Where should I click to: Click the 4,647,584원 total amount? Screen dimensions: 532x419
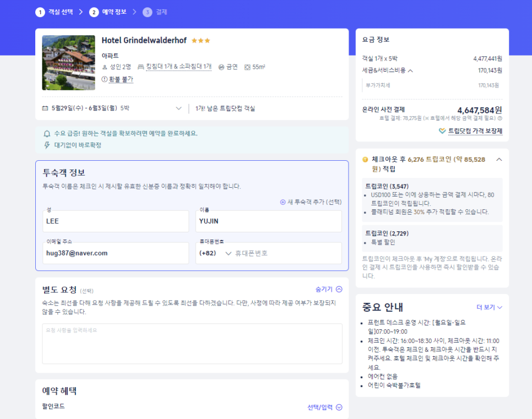480,110
